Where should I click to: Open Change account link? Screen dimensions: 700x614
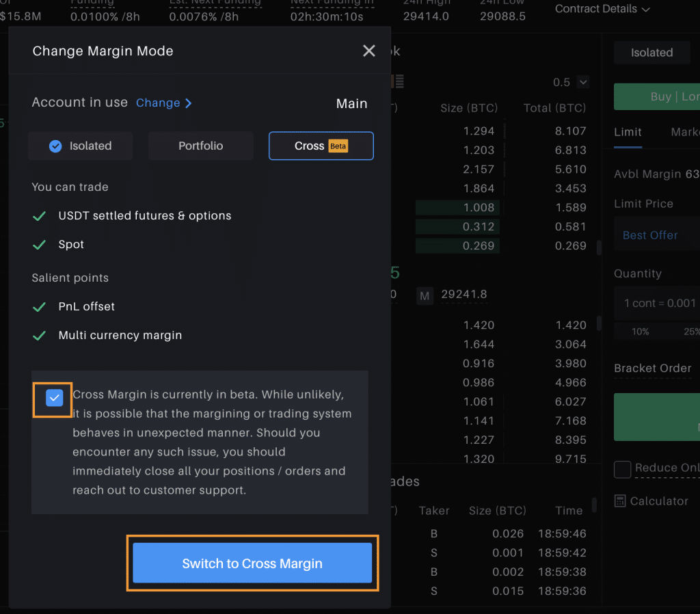coord(163,103)
